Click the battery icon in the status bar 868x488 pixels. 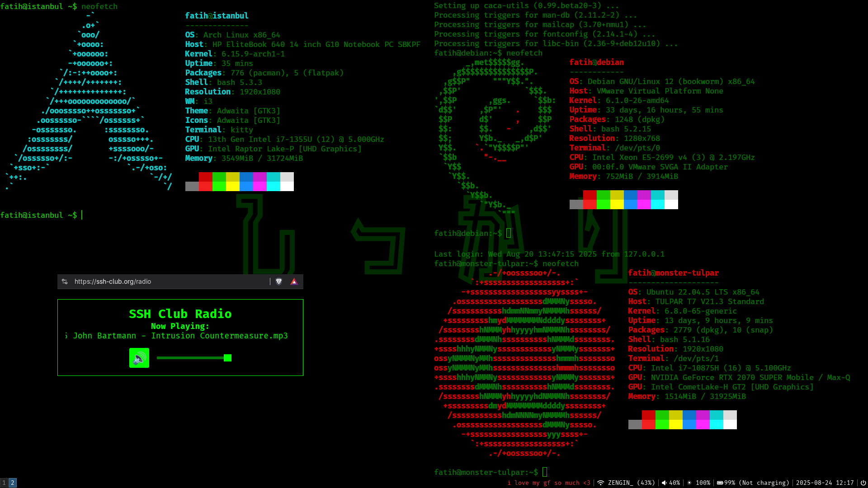[x=720, y=483]
